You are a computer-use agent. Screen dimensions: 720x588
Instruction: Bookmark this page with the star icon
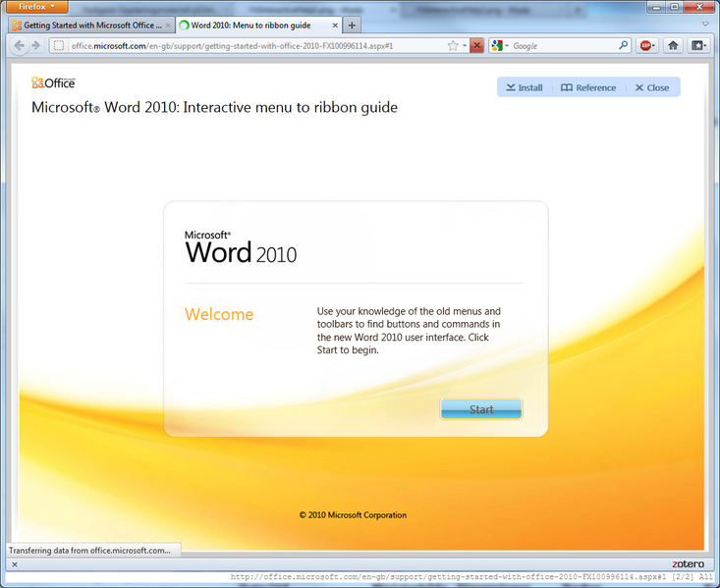(453, 45)
